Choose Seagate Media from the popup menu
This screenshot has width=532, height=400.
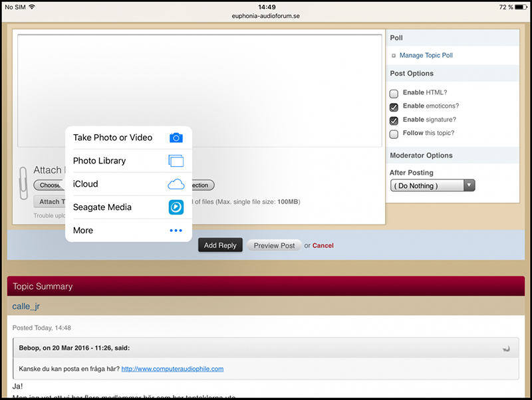(x=102, y=207)
